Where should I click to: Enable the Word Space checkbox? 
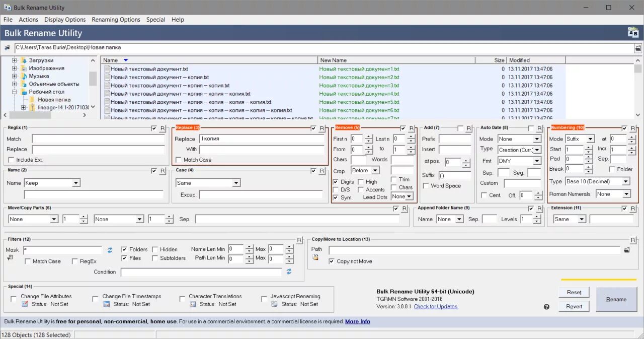pos(426,186)
